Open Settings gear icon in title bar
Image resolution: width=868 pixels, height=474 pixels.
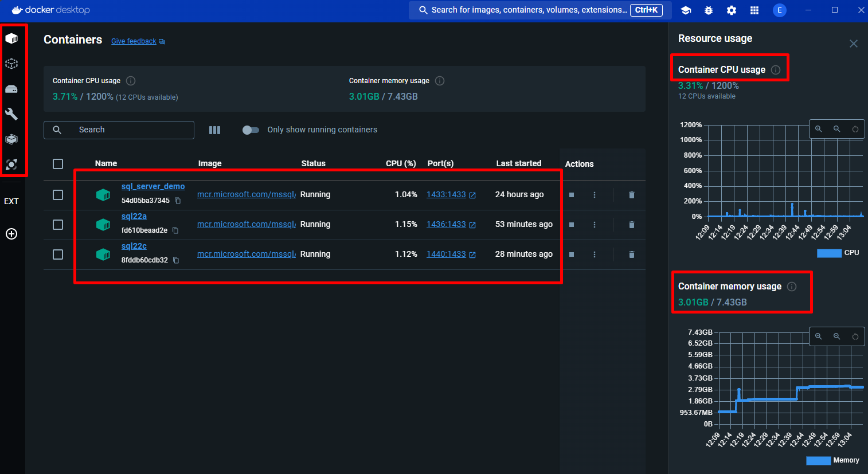(732, 10)
